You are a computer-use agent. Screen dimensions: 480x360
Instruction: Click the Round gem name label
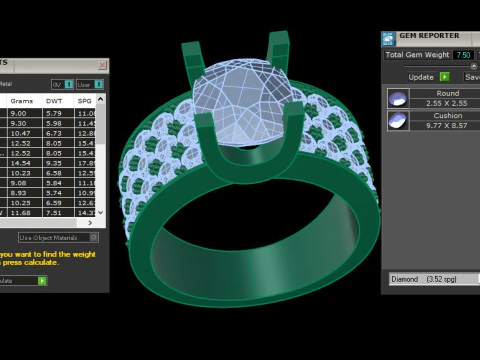(x=448, y=93)
